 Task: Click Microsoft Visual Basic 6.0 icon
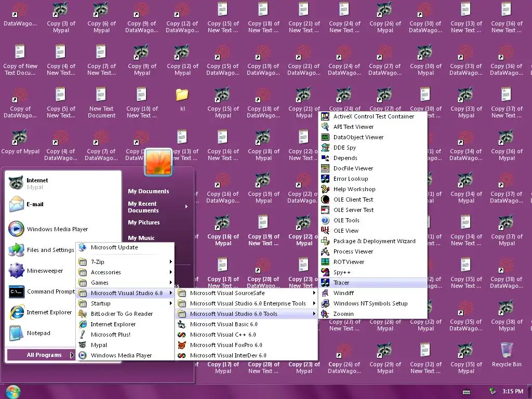click(182, 324)
